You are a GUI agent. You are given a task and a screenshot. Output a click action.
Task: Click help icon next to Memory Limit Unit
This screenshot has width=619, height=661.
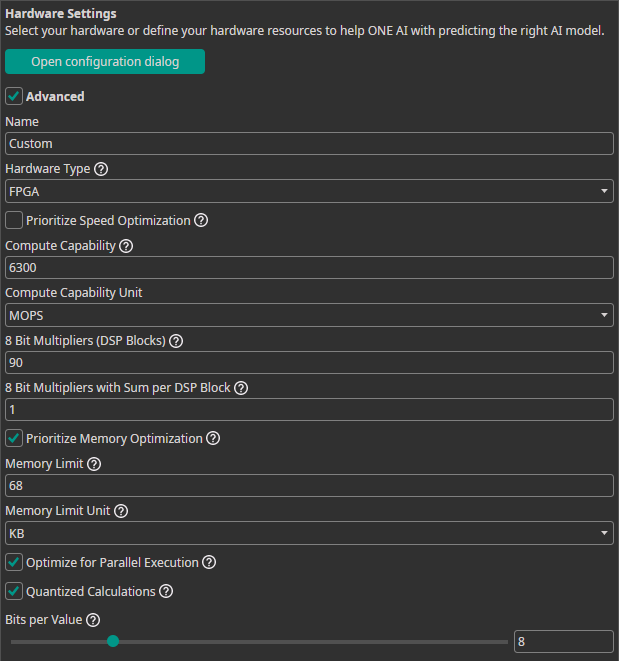click(x=121, y=511)
